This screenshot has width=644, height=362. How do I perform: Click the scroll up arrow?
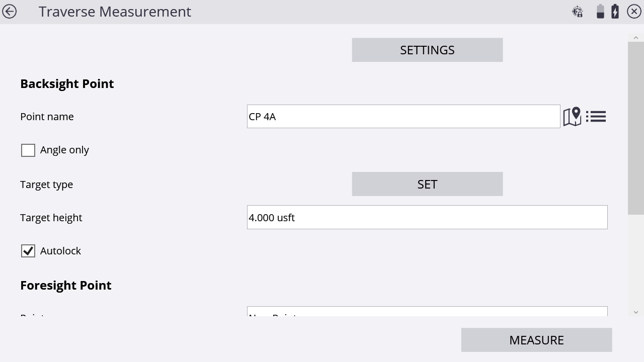(x=636, y=38)
